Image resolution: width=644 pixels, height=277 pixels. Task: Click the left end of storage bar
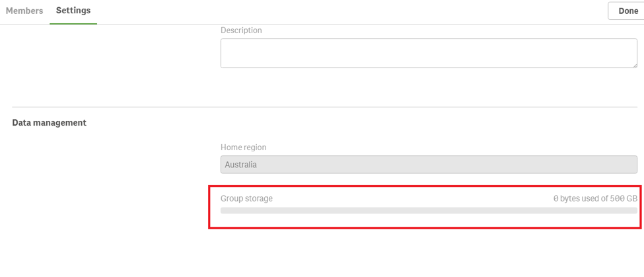pyautogui.click(x=224, y=211)
